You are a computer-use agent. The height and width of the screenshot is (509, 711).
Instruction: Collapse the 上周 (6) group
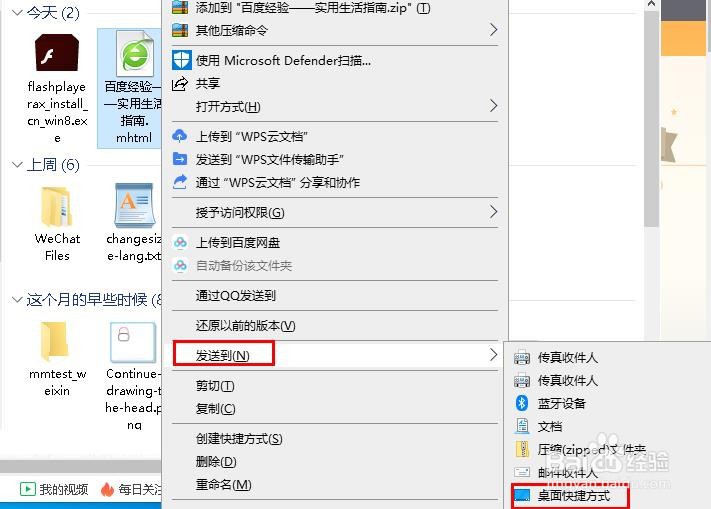point(17,165)
